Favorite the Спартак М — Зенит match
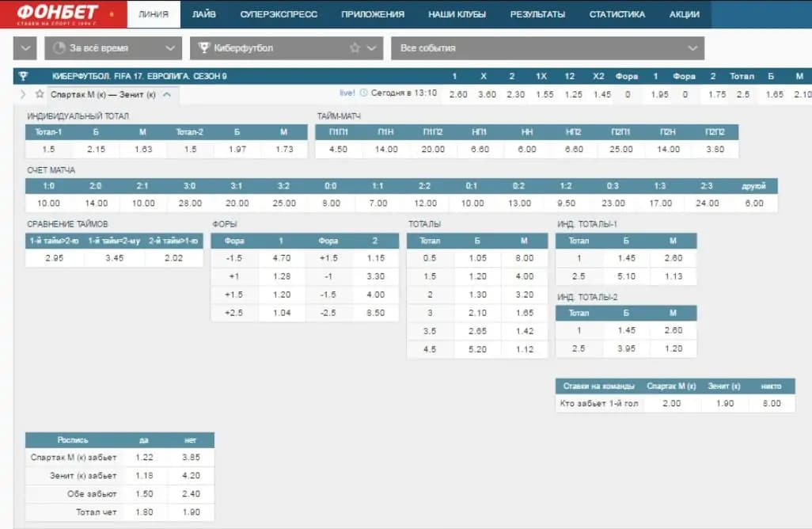The height and width of the screenshot is (529, 812). [x=40, y=94]
